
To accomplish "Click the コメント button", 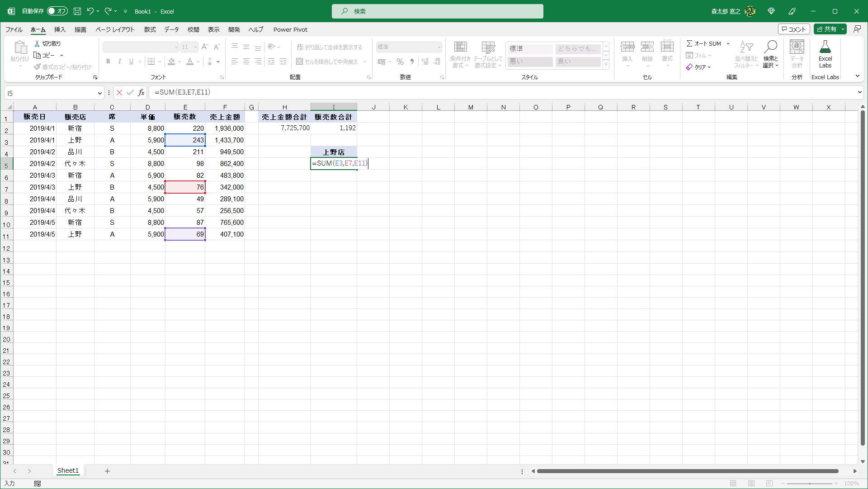I will 793,29.
